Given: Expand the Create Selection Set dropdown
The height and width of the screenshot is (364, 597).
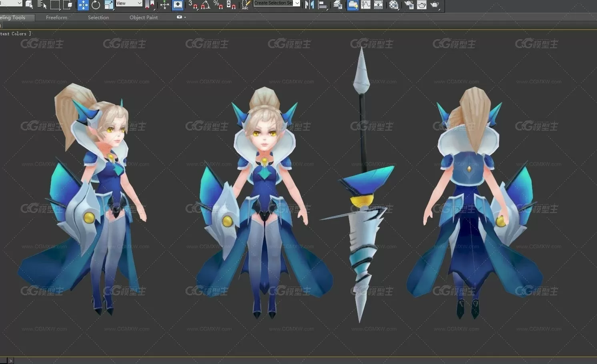Looking at the screenshot, I should 297,3.
